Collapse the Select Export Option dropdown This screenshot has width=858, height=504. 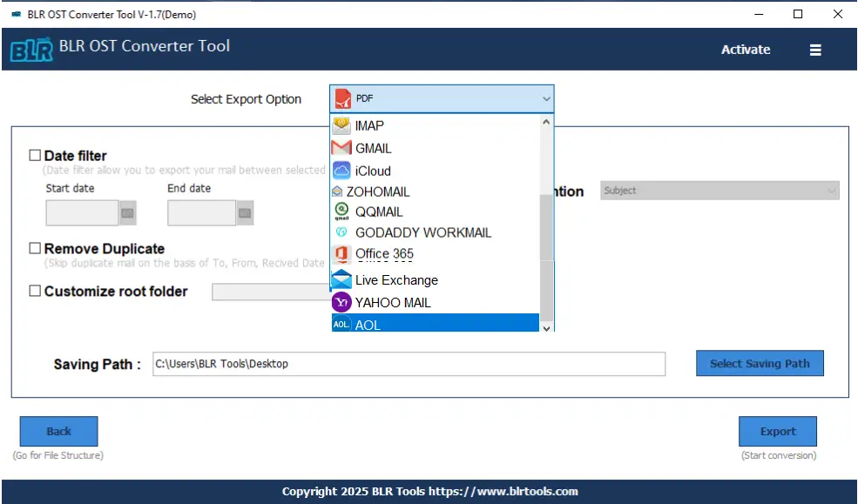(546, 99)
